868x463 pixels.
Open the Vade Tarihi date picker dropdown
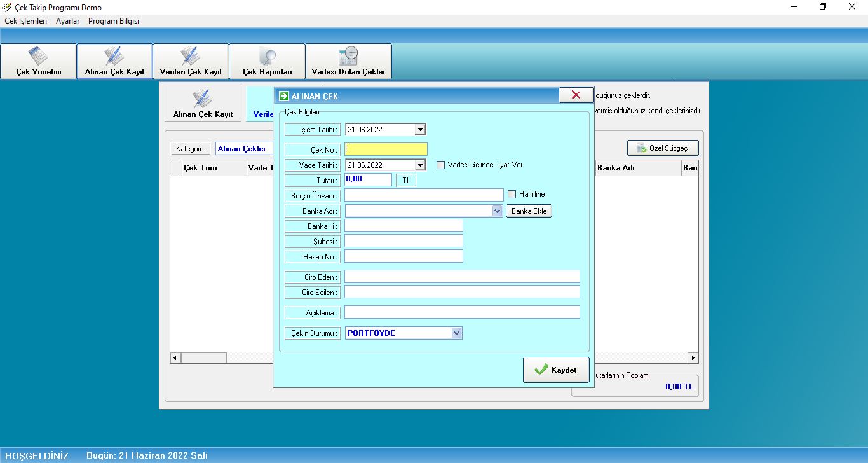tap(419, 165)
